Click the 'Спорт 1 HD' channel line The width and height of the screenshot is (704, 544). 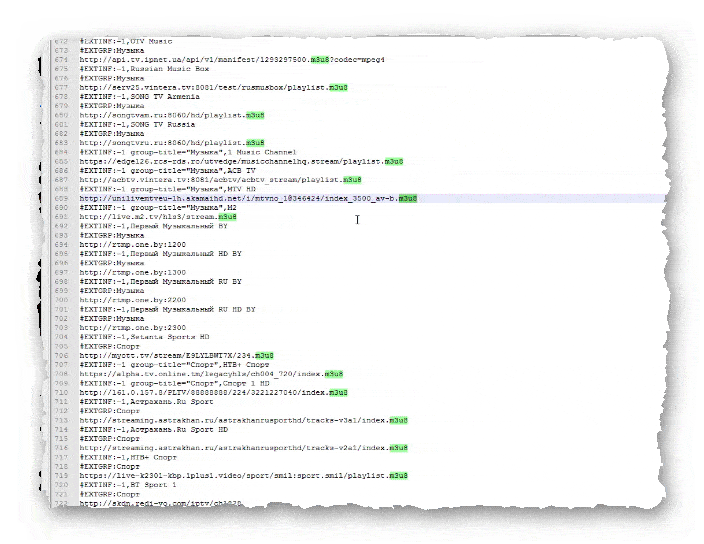174,383
